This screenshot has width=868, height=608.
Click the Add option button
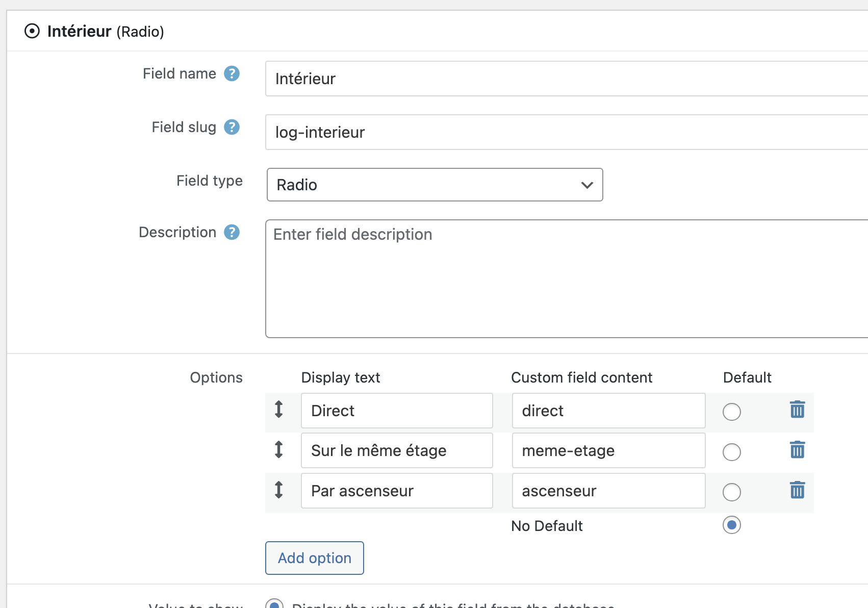[315, 558]
